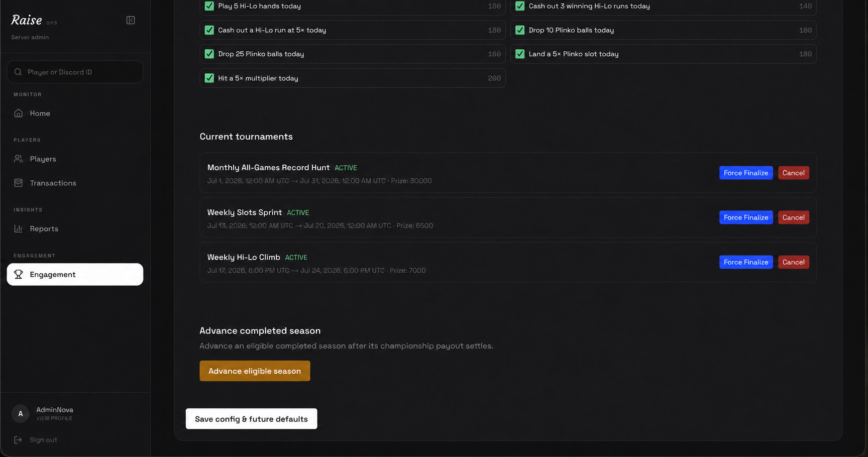Viewport: 868px width, 457px height.
Task: Click the Sign out arrow icon
Action: point(18,440)
